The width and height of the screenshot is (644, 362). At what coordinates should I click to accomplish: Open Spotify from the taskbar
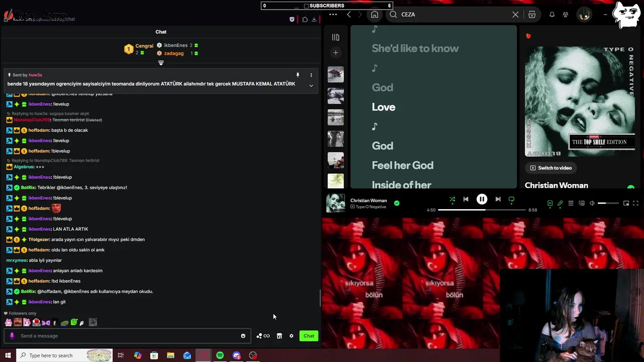[x=220, y=355]
